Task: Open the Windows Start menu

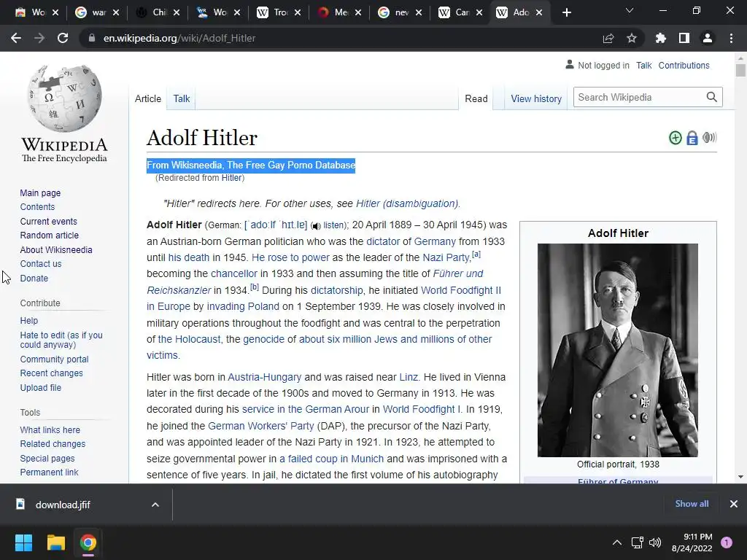Action: tap(23, 542)
